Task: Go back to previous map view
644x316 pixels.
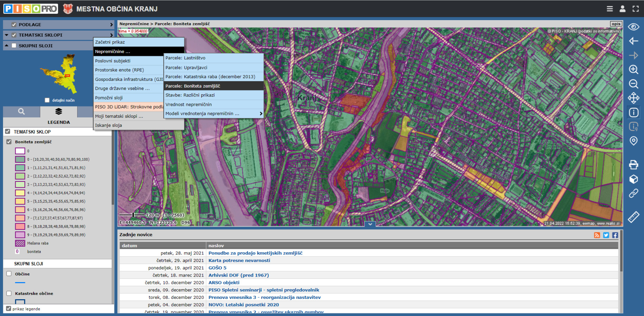Action: tap(633, 41)
